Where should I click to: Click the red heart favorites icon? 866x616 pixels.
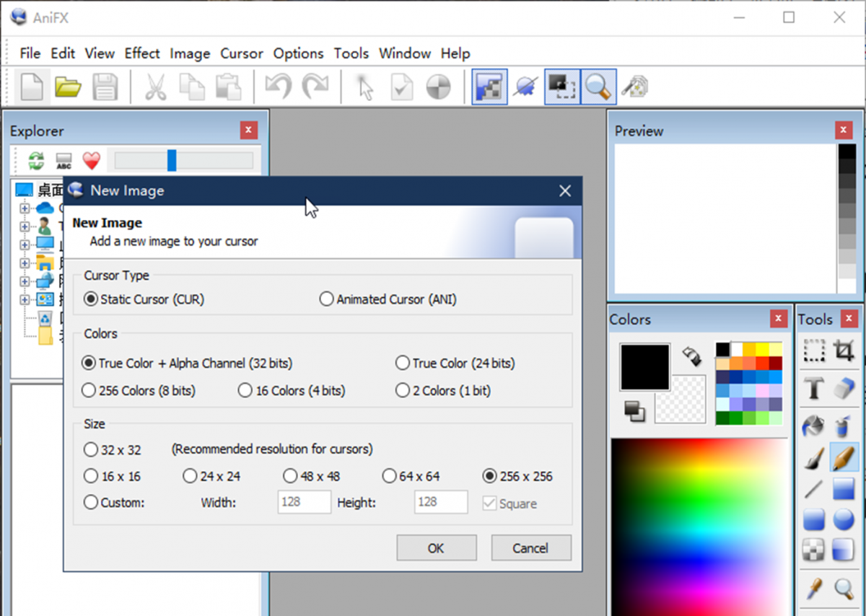point(91,161)
